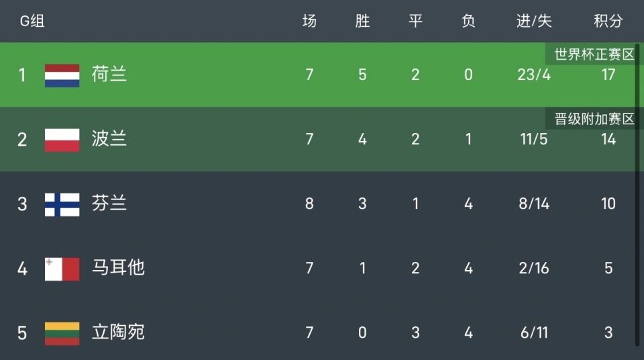The height and width of the screenshot is (360, 644).
Task: Select the 立陶宛 team name
Action: 118,332
